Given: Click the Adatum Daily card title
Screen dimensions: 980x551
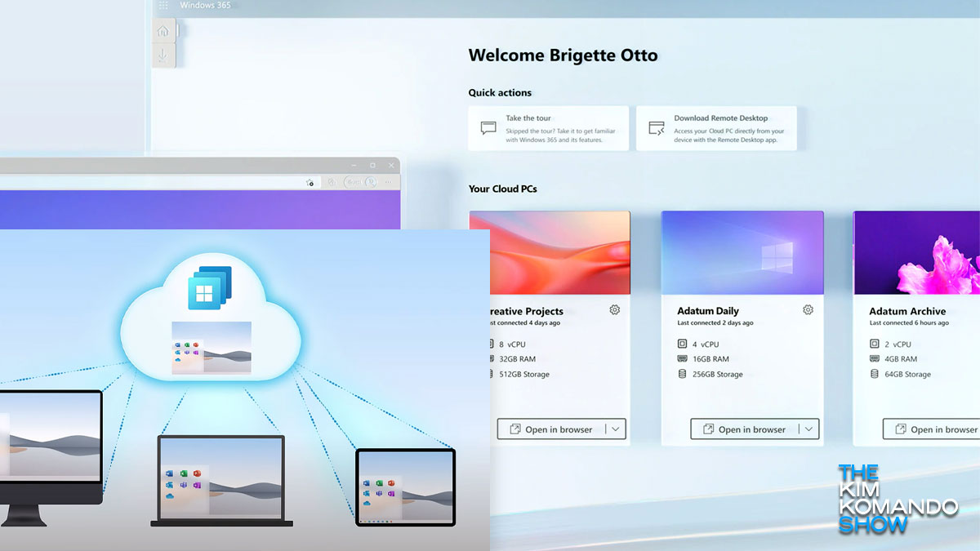Looking at the screenshot, I should coord(708,311).
